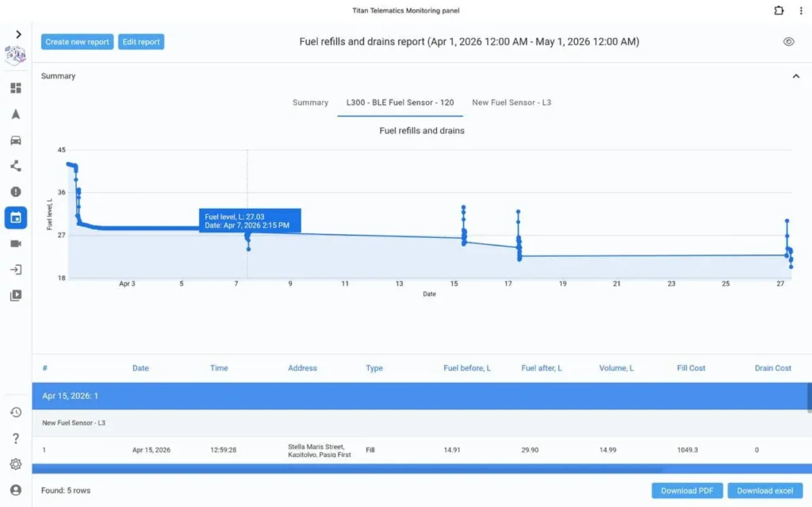Click the 14.99 volume value
This screenshot has height=507, width=812.
pyautogui.click(x=607, y=450)
